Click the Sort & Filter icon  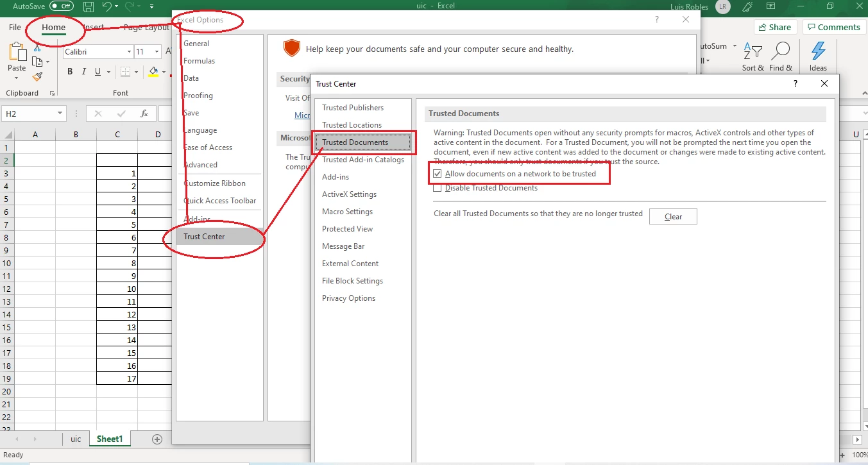tap(753, 51)
